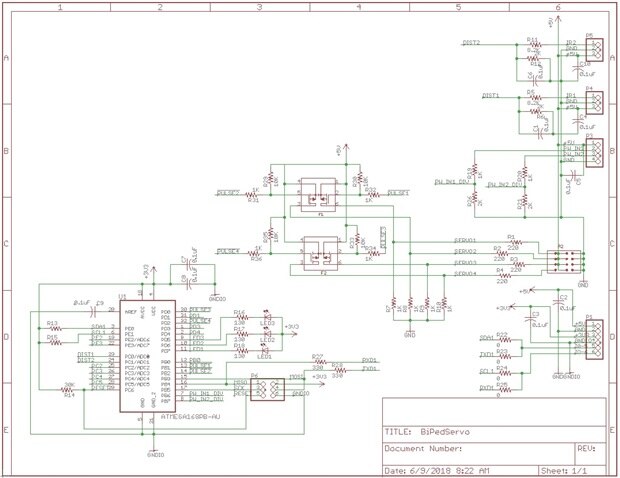Screen dimensions: 620x478
Task: Click the SERVO1 net label
Action: pyautogui.click(x=465, y=240)
